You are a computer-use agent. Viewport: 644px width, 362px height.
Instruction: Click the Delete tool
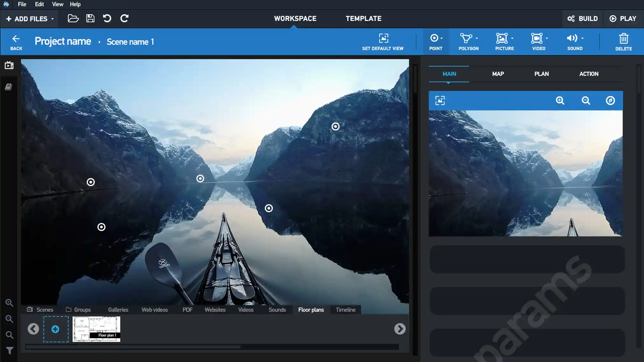point(623,42)
